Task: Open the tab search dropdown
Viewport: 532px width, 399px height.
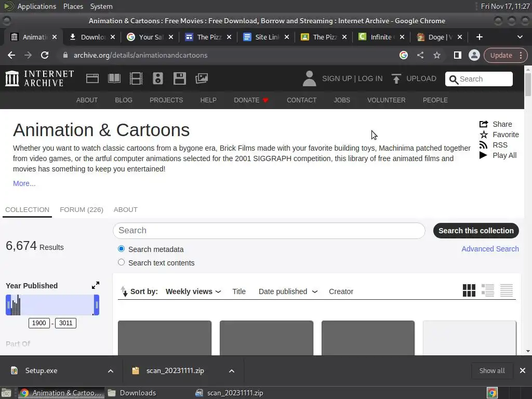Action: (520, 37)
